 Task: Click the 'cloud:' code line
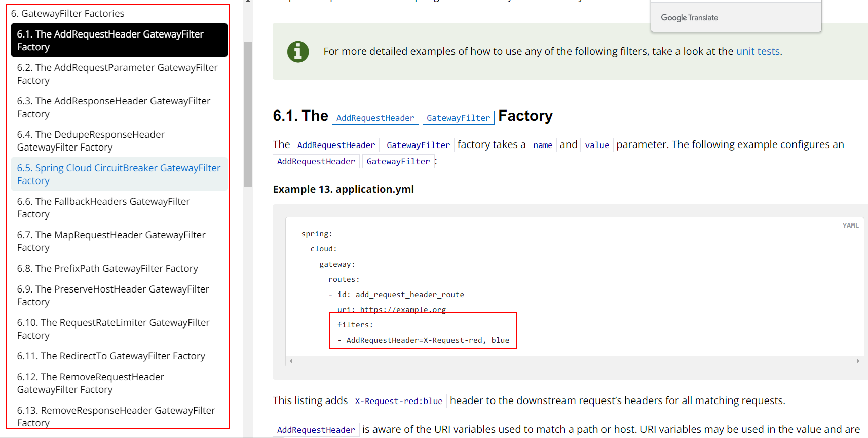(x=324, y=249)
